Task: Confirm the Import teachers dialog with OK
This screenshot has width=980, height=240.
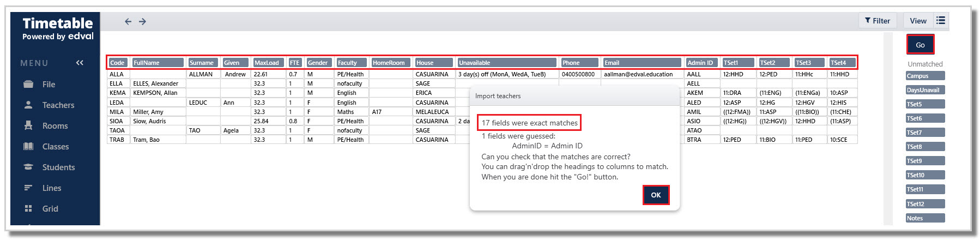Action: pyautogui.click(x=656, y=195)
